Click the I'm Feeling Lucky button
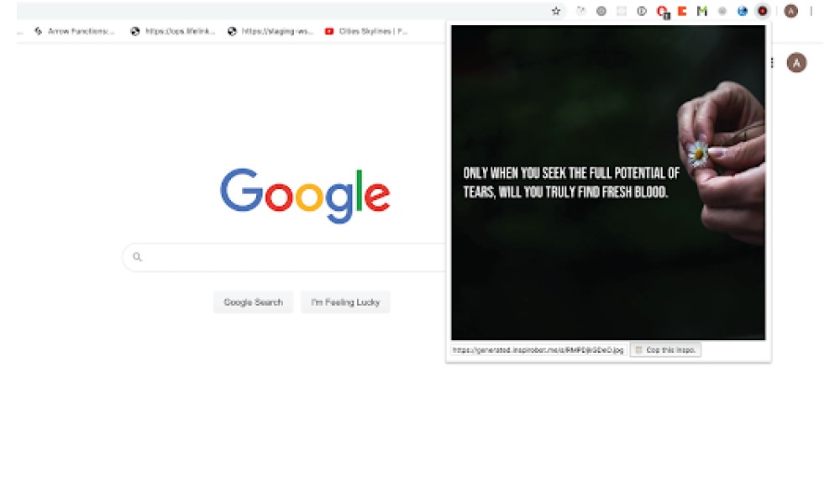The width and height of the screenshot is (840, 504). (345, 302)
